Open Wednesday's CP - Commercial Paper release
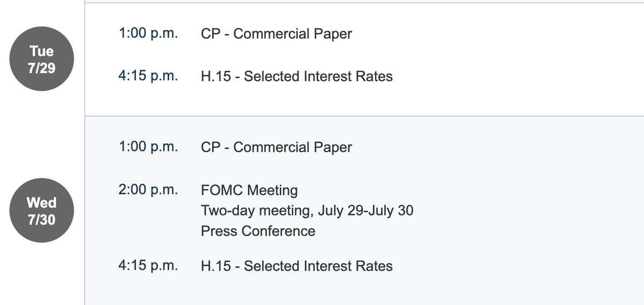 [277, 147]
